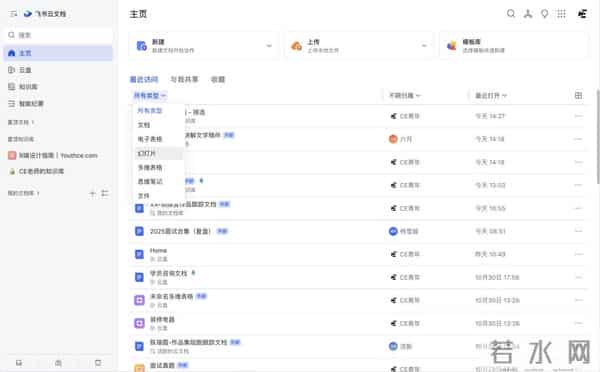This screenshot has width=600, height=372.
Task: Click the plus icon next to 我的文档库
Action: (92, 193)
